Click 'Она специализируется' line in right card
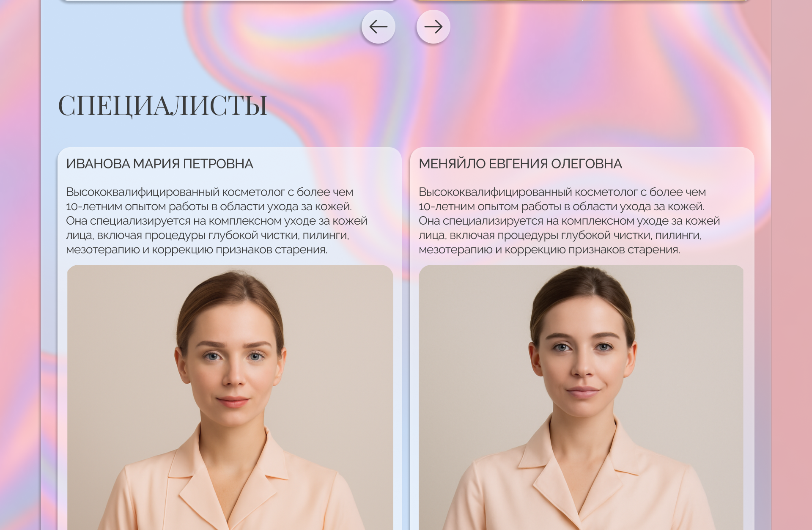Image resolution: width=812 pixels, height=530 pixels. point(569,221)
